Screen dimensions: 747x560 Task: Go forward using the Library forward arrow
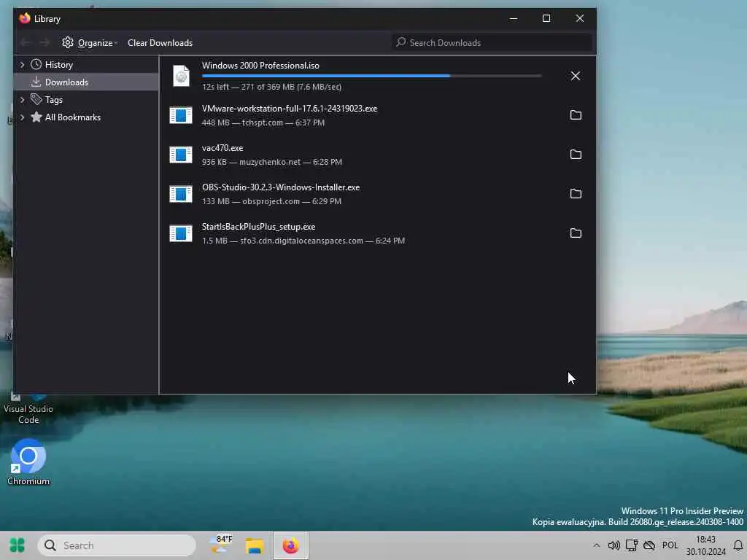point(44,43)
